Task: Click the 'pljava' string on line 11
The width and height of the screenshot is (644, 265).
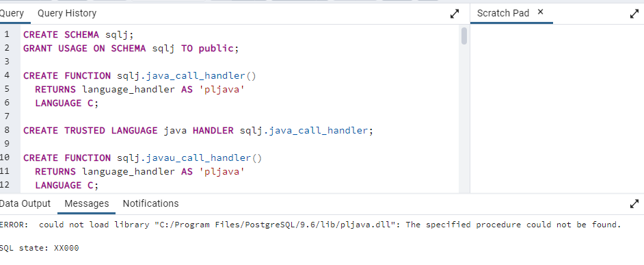Action: [222, 172]
